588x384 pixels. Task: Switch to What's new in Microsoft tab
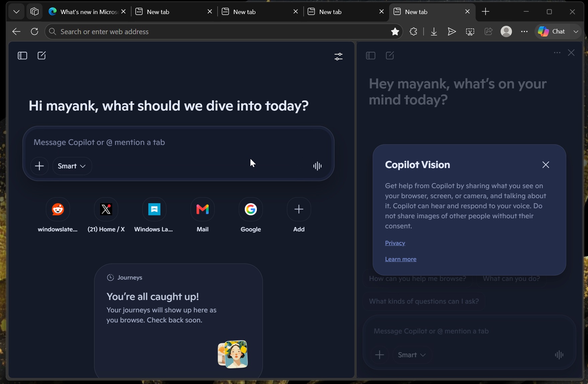pyautogui.click(x=87, y=12)
